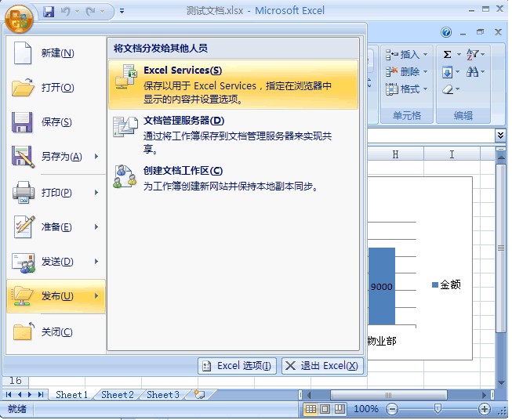Click the 发送 envelope-with-people icon

(24, 262)
